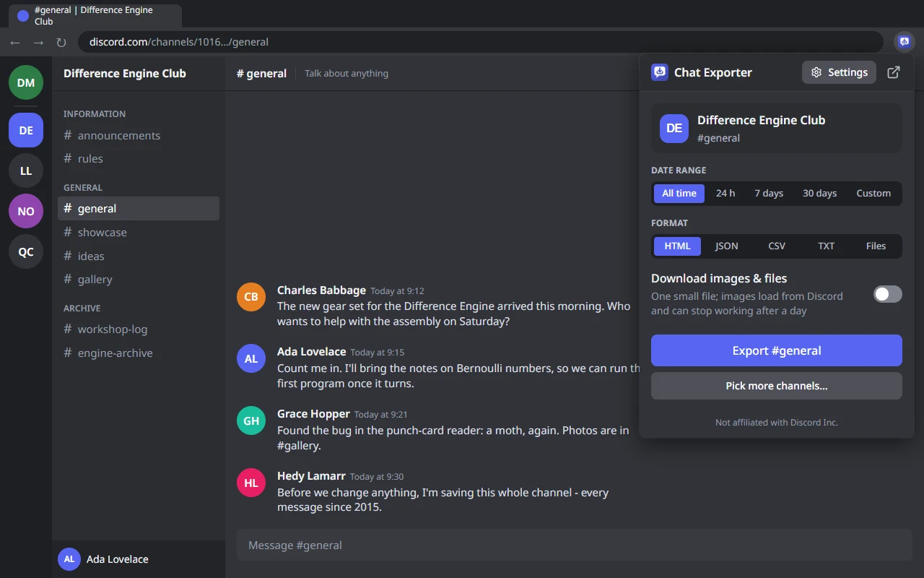The height and width of the screenshot is (578, 924).
Task: Open the rules channel
Action: pyautogui.click(x=139, y=158)
